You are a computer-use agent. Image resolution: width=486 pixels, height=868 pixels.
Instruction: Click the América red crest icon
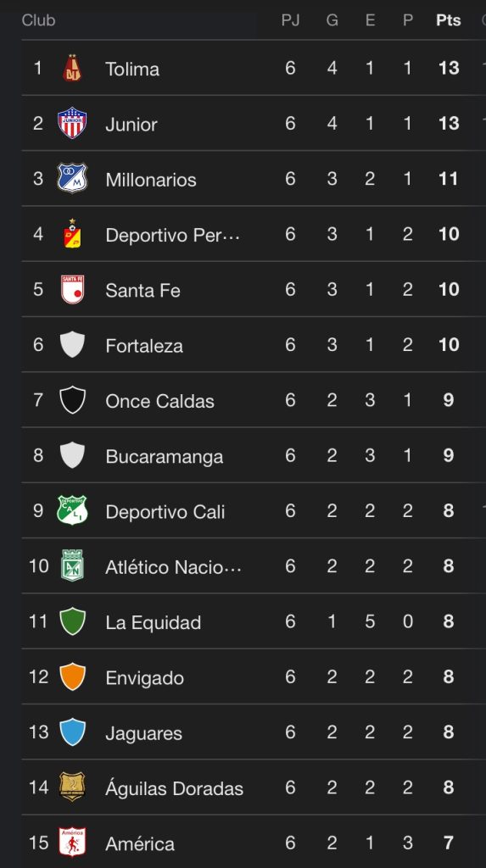(x=72, y=842)
